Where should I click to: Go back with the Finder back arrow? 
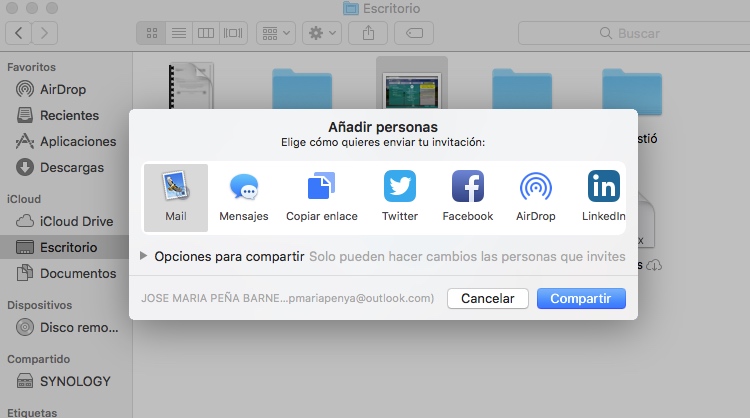coord(19,33)
